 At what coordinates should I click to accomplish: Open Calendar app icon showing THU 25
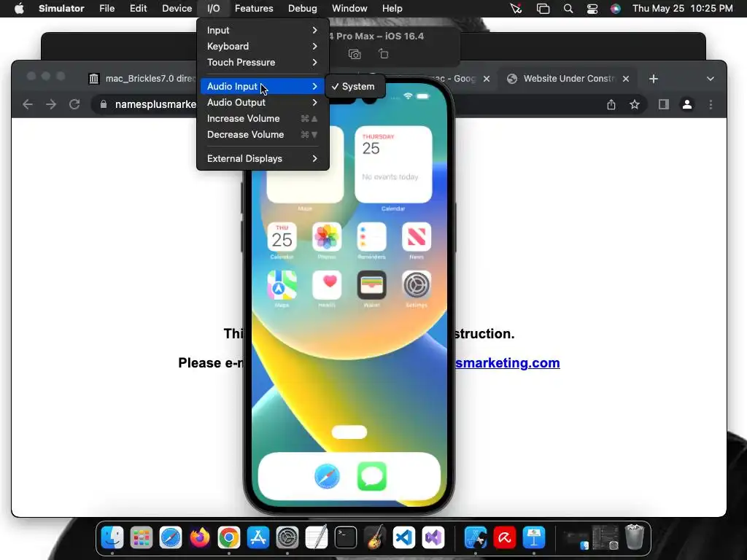[282, 237]
